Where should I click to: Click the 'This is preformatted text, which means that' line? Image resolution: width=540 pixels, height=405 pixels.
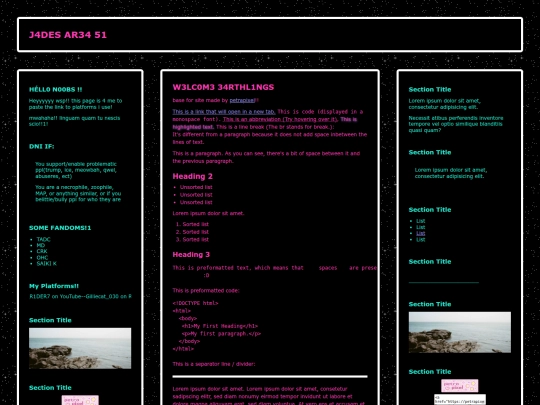[274, 268]
